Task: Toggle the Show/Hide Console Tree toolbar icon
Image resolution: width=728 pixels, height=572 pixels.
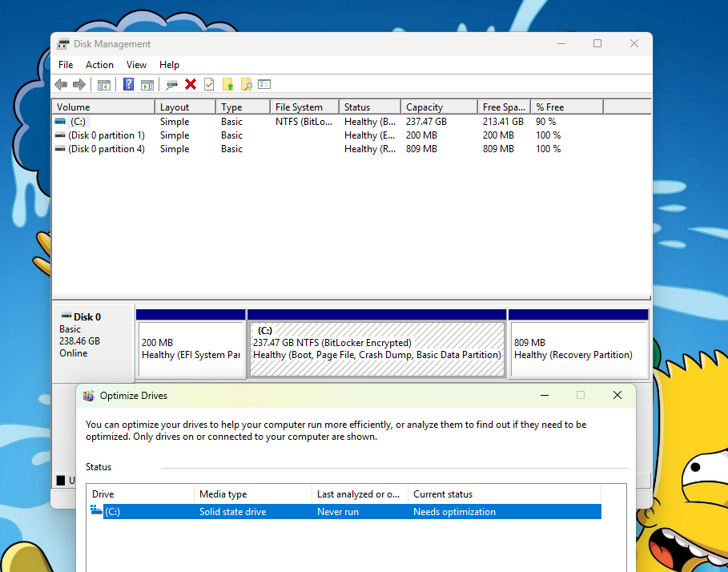Action: point(104,84)
